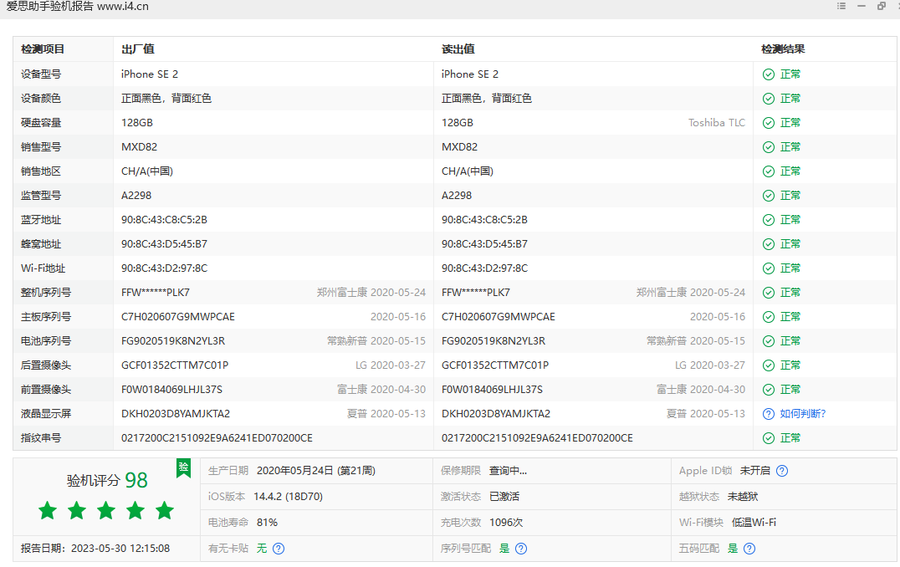Click the 正常 check icon in 整机序列号 row
This screenshot has width=900, height=567.
(769, 293)
